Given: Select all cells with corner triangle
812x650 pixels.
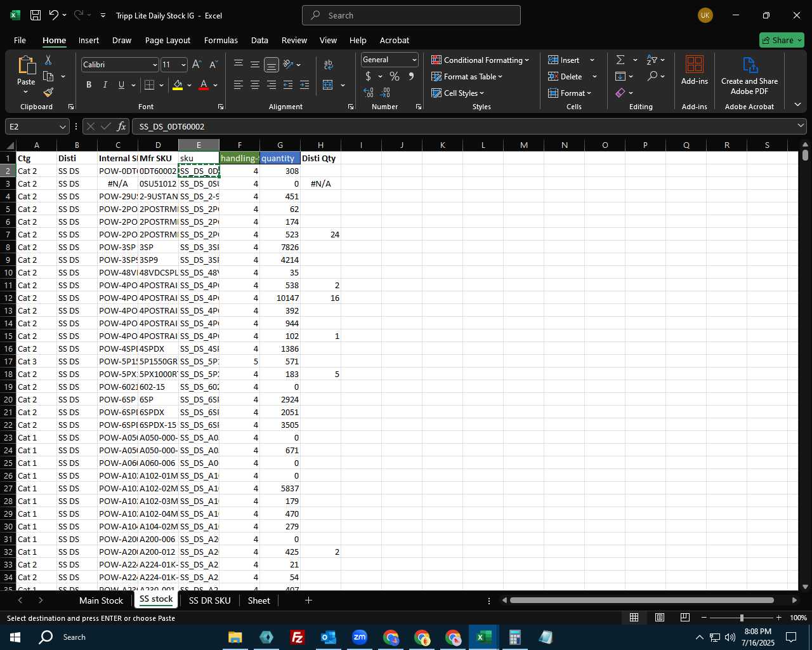Looking at the screenshot, I should pyautogui.click(x=9, y=145).
